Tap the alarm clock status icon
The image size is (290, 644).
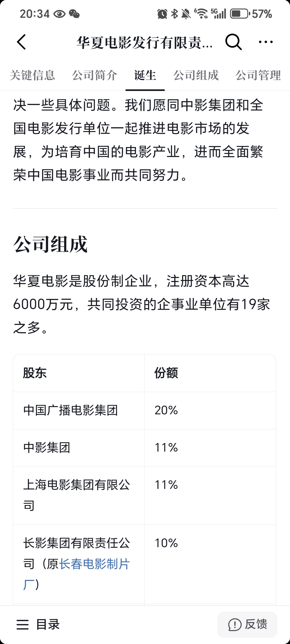pos(162,14)
